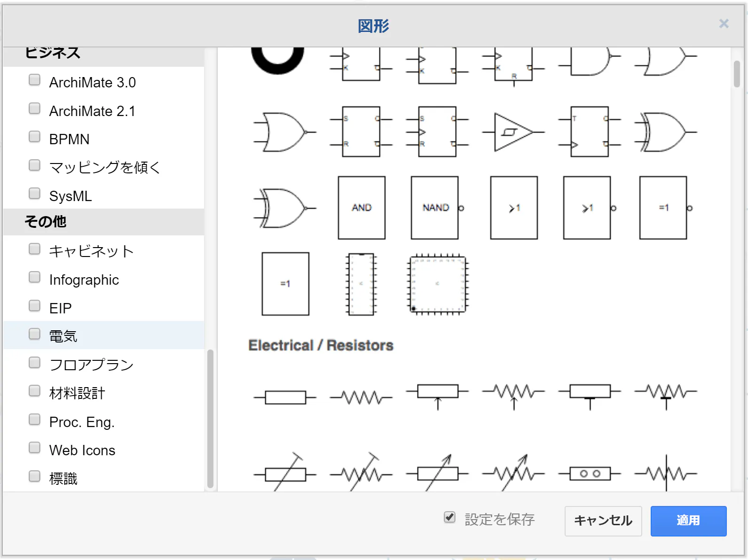Viewport: 748px width, 560px height.
Task: Click the >1 box with output bubble
Action: 590,208
